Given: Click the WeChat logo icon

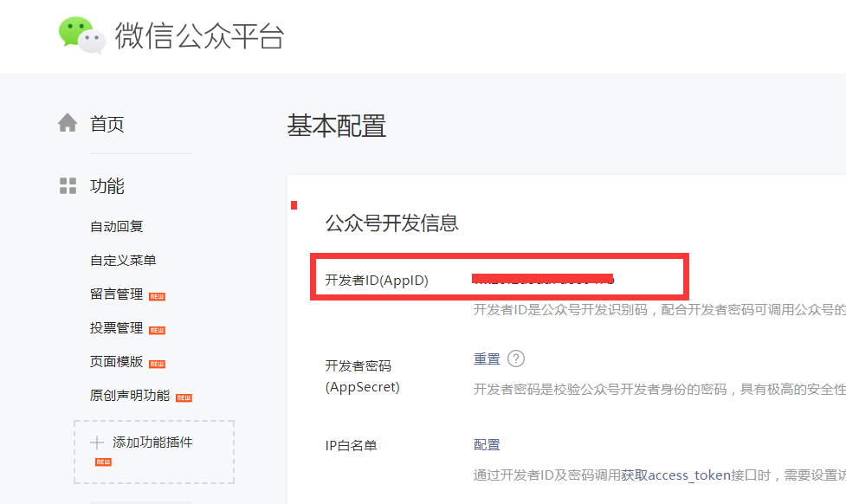Looking at the screenshot, I should (82, 36).
